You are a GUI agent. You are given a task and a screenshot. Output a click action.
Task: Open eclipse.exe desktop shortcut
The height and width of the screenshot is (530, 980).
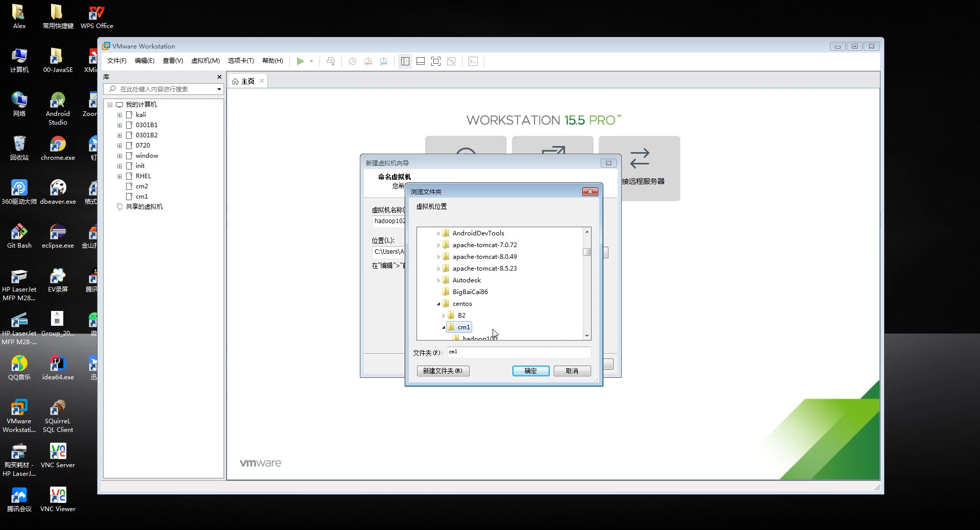[x=58, y=236]
